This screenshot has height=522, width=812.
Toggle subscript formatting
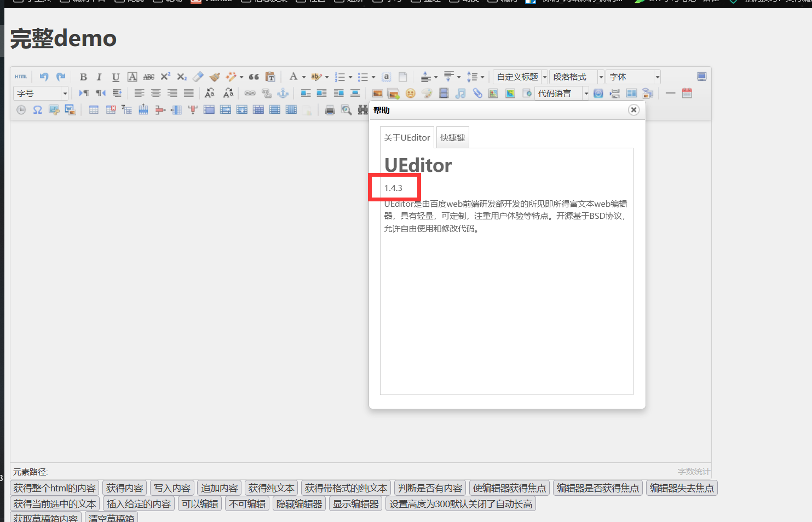[x=182, y=77]
